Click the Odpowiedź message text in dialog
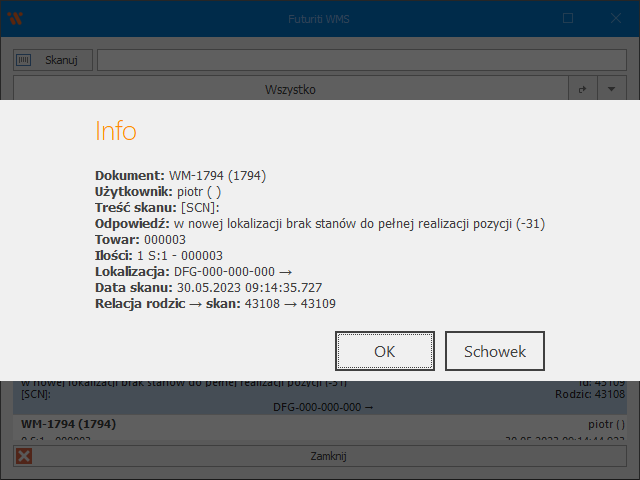Screen dimensions: 640x480 click(x=319, y=224)
